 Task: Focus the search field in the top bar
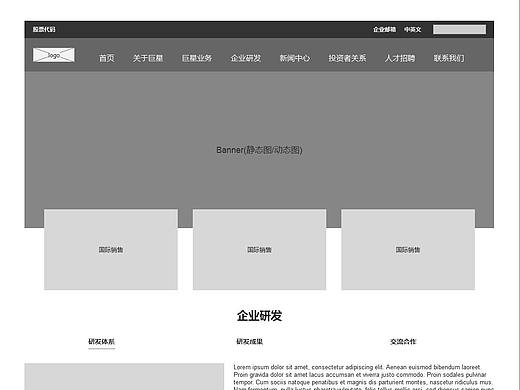click(459, 29)
